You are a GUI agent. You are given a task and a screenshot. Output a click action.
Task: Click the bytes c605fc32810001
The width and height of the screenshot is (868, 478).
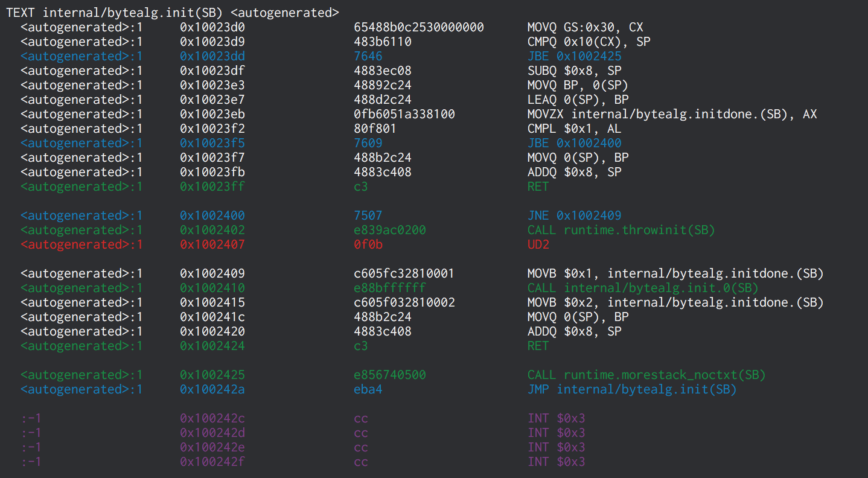pyautogui.click(x=404, y=273)
